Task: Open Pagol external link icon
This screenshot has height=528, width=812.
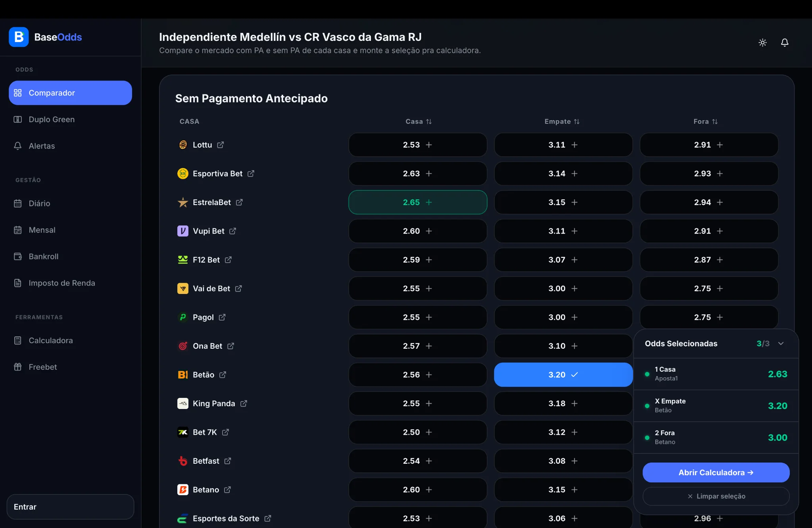Action: [x=222, y=317]
